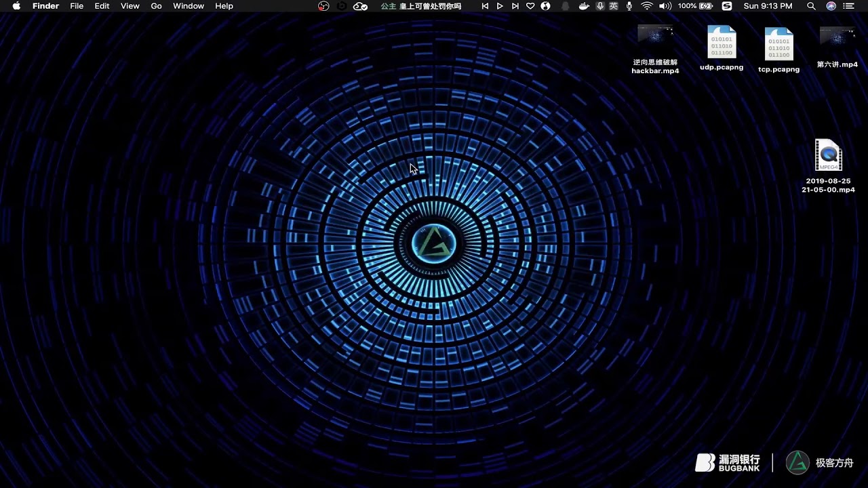Viewport: 868px width, 488px height.
Task: Click the cloud checkmark status icon
Action: click(361, 6)
